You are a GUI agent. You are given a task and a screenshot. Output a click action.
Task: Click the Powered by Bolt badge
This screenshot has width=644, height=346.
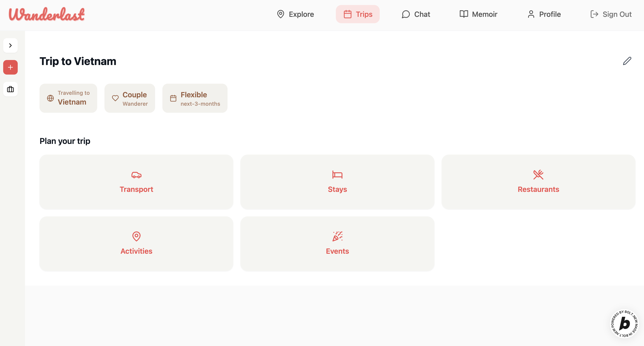(x=624, y=324)
